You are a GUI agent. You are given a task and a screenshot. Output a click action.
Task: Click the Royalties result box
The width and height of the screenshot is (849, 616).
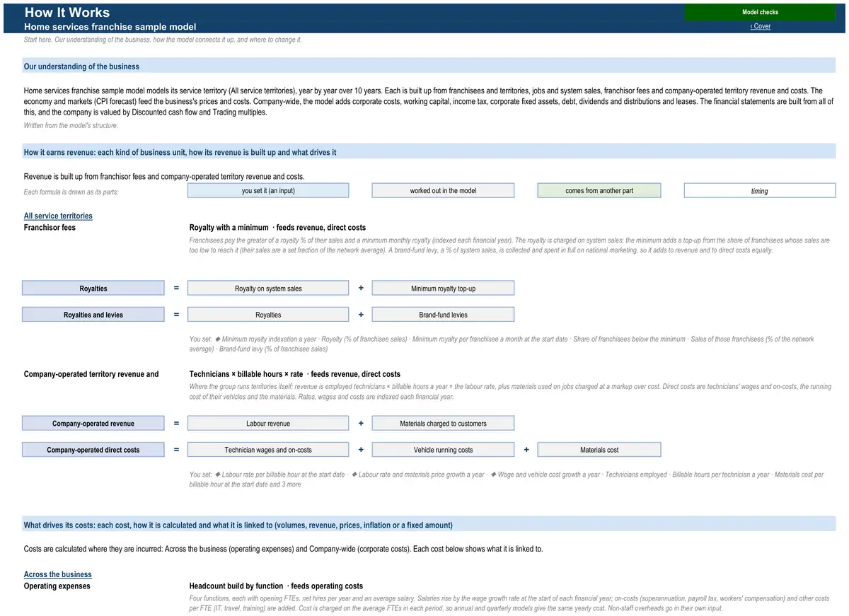93,288
